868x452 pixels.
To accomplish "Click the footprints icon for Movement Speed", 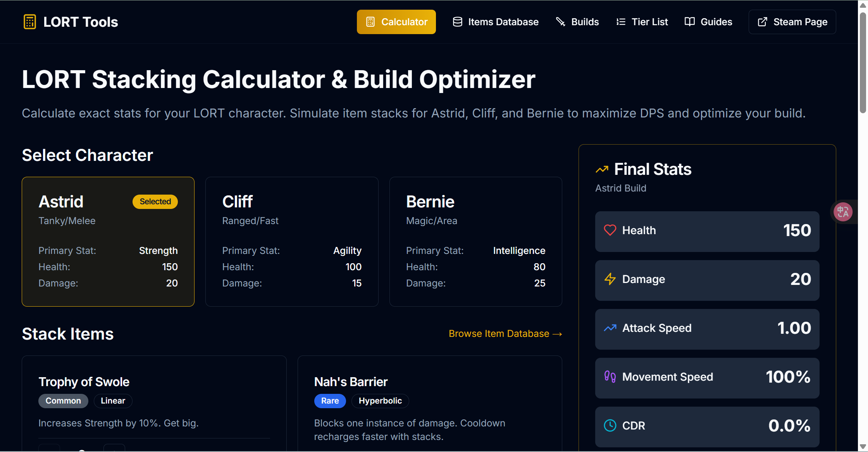I will click(x=610, y=376).
